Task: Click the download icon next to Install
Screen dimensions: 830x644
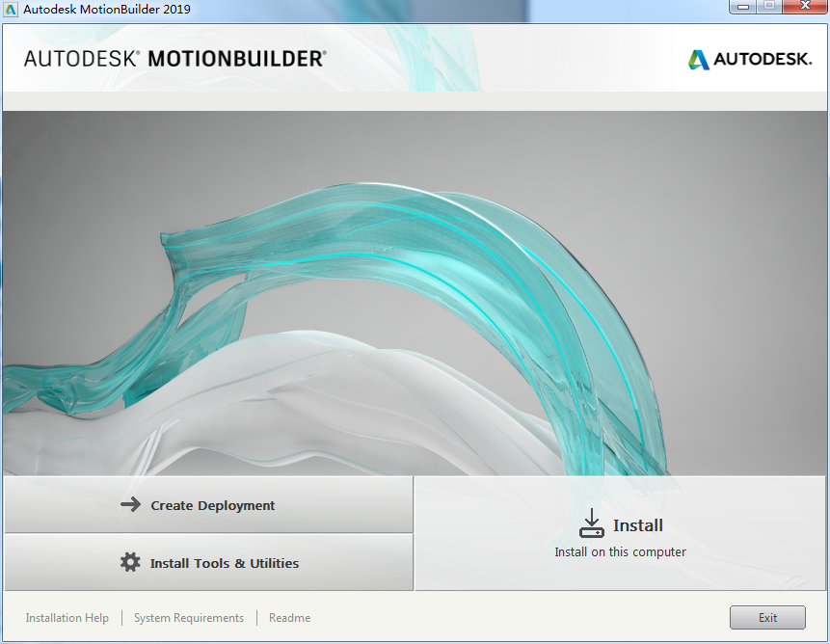Action: (591, 523)
